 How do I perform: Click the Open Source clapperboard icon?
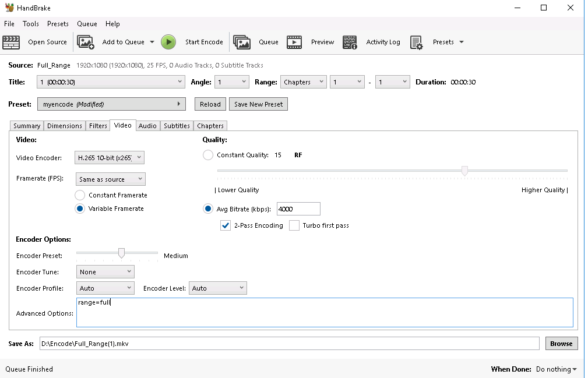(11, 42)
